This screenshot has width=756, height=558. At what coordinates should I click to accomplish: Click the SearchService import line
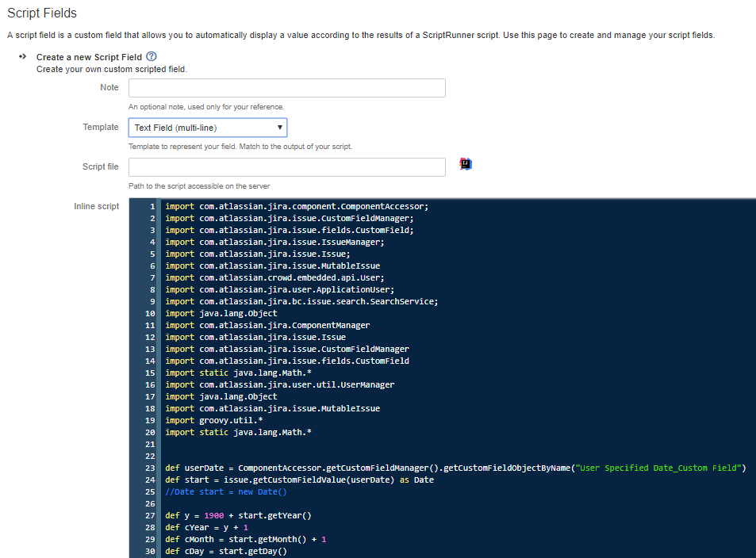click(301, 302)
